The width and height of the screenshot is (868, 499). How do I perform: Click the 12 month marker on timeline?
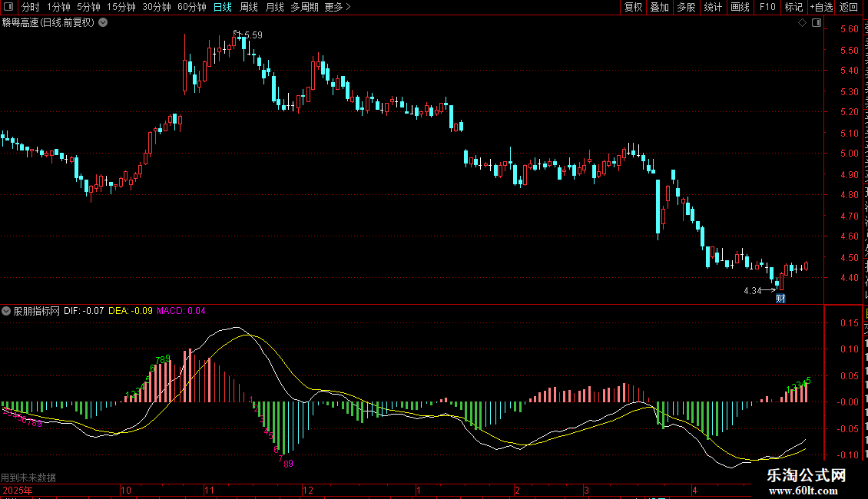(x=308, y=490)
